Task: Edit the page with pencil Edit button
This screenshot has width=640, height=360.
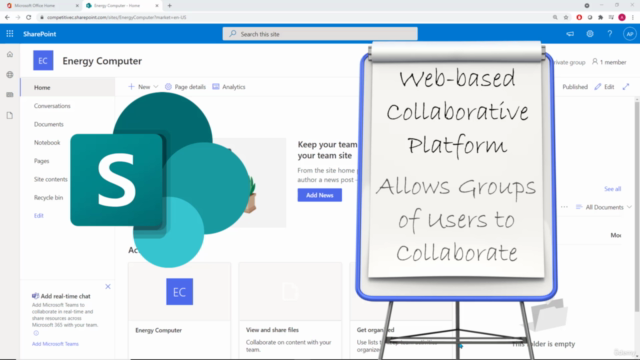Action: [x=604, y=87]
